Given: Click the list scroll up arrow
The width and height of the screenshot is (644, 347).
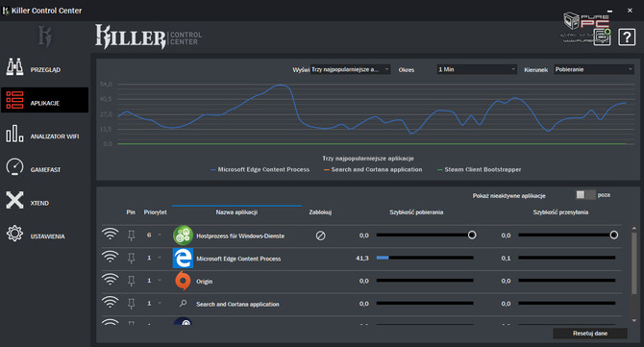Looking at the screenshot, I should pyautogui.click(x=633, y=228).
